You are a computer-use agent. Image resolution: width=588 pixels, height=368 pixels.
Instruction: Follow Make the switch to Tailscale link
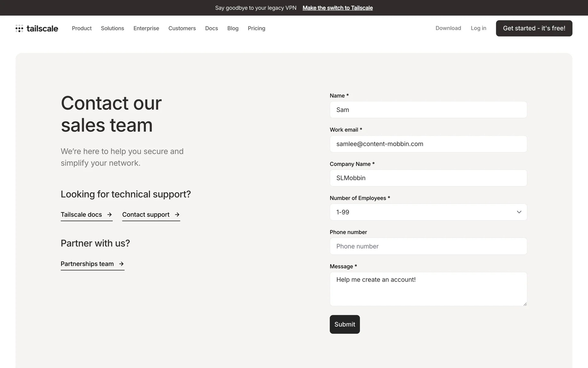pos(337,8)
